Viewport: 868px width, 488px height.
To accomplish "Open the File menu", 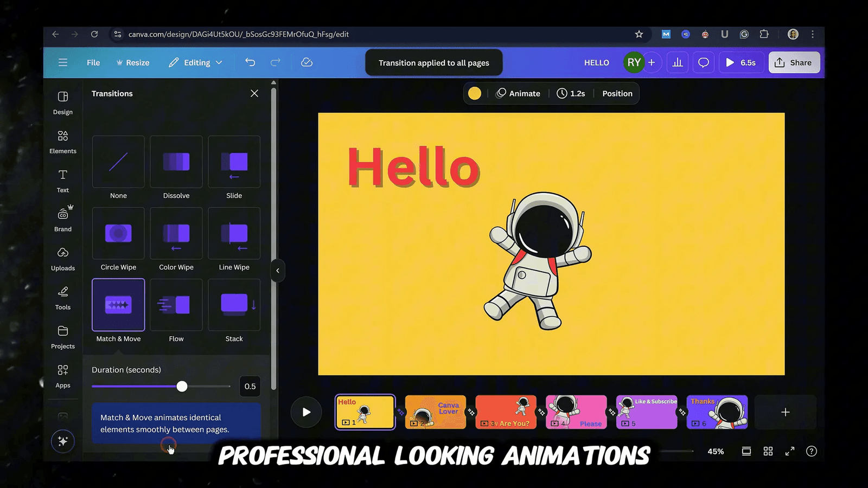I will pyautogui.click(x=93, y=62).
